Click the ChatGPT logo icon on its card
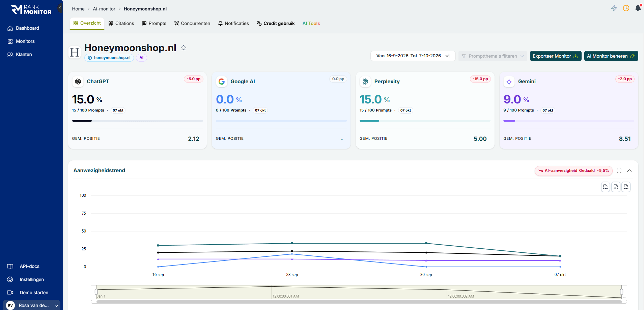 pyautogui.click(x=78, y=82)
